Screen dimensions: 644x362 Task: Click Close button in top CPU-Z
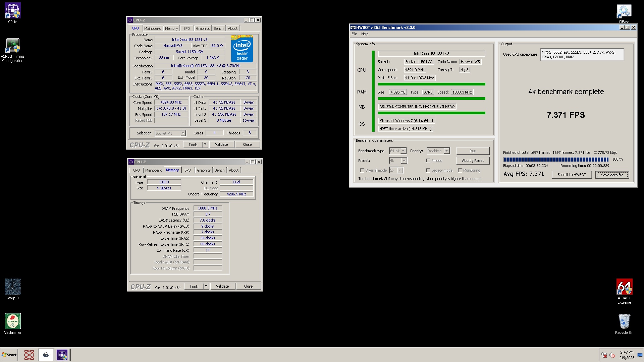click(247, 144)
